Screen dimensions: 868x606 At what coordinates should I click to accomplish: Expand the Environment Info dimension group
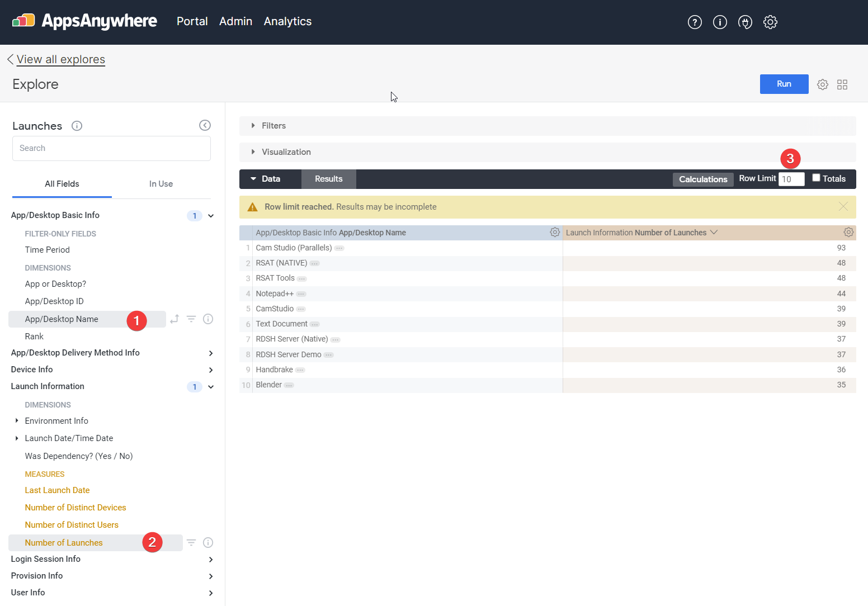click(x=17, y=421)
